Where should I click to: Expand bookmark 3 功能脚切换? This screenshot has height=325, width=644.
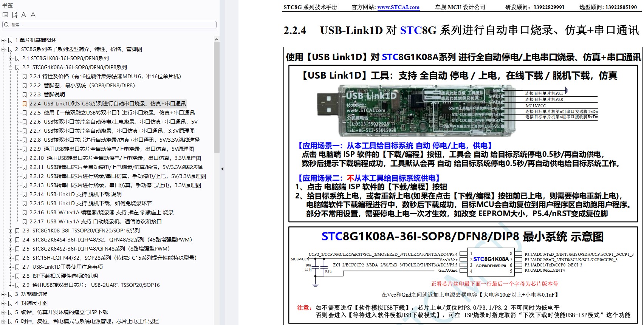coord(3,294)
